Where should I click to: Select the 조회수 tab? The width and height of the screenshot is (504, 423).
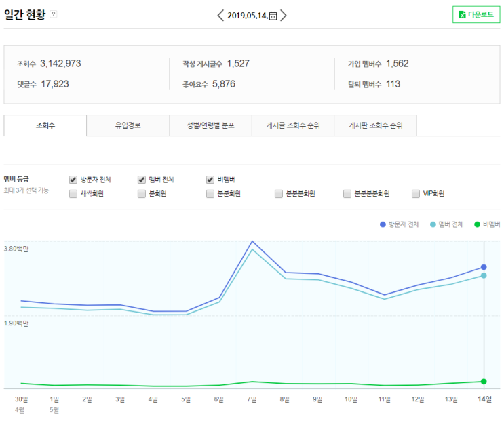point(45,125)
